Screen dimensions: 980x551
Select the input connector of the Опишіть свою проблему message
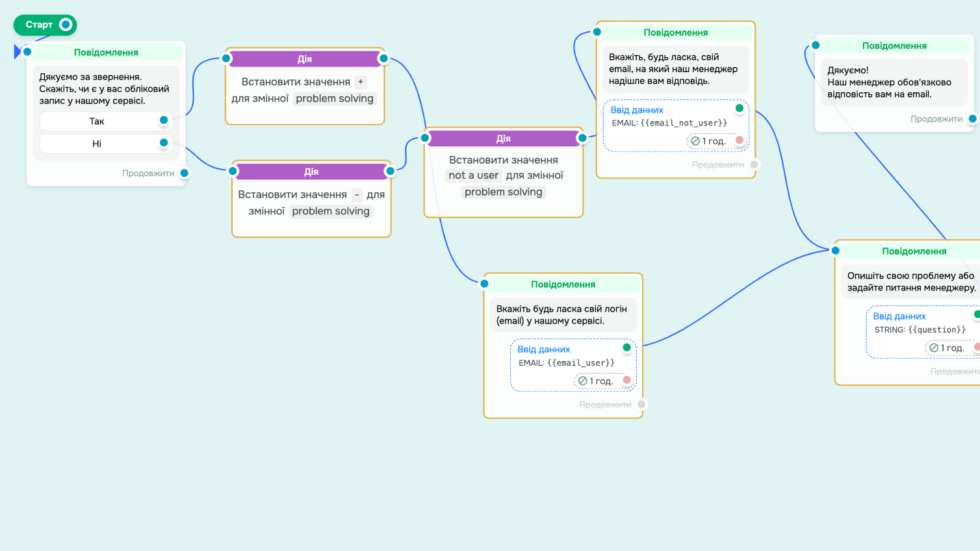[x=836, y=251]
